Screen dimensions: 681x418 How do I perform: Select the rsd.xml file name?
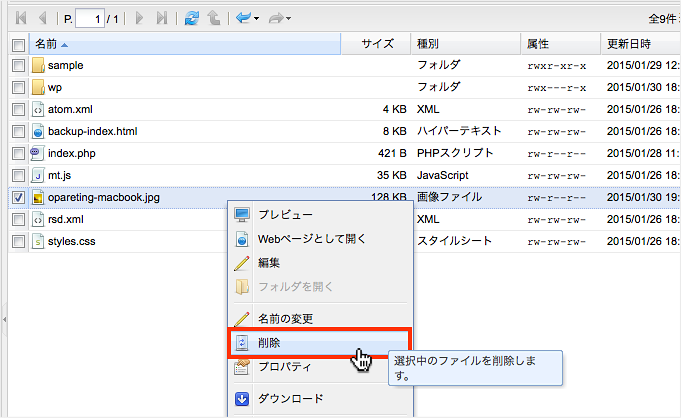[x=66, y=219]
